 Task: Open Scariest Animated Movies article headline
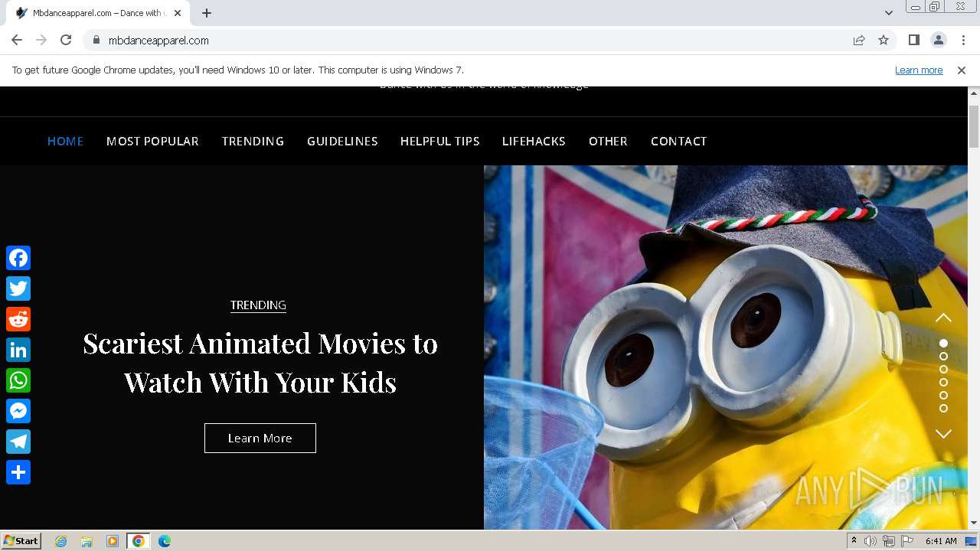coord(260,363)
